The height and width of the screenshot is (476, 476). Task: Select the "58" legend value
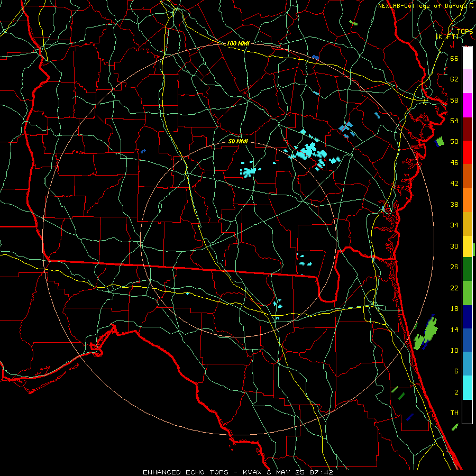pos(454,100)
